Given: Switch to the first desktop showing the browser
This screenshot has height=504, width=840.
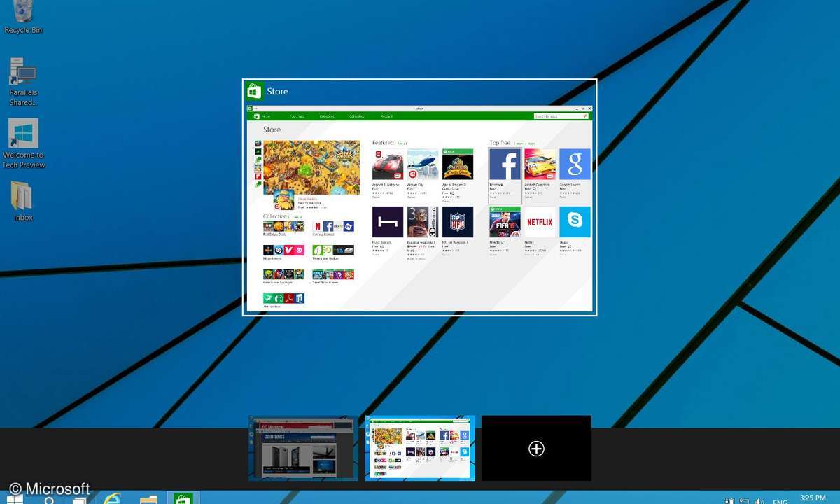Looking at the screenshot, I should 303,448.
